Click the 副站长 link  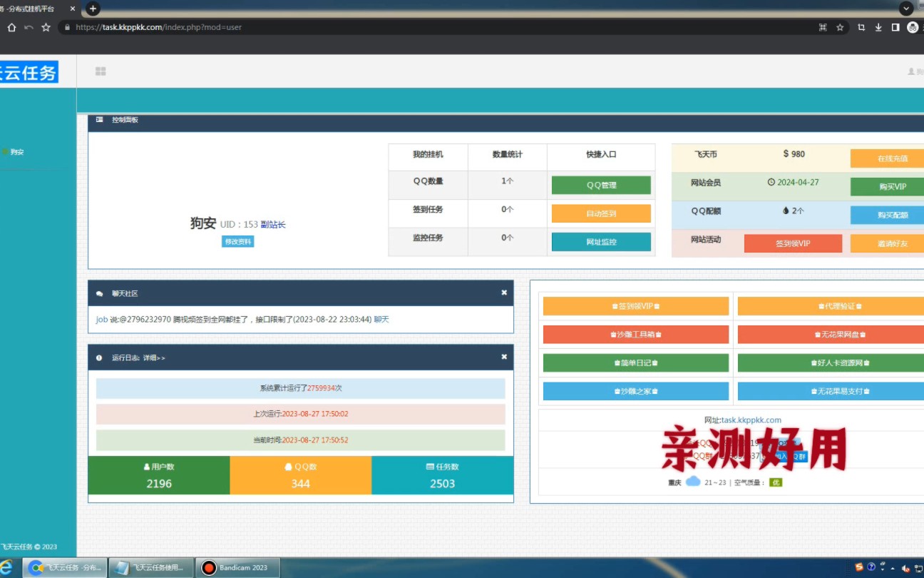click(x=273, y=225)
